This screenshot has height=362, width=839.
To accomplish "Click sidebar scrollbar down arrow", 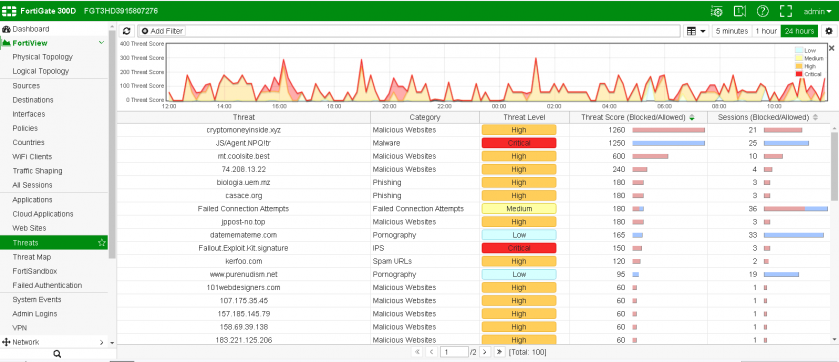I will click(x=112, y=342).
